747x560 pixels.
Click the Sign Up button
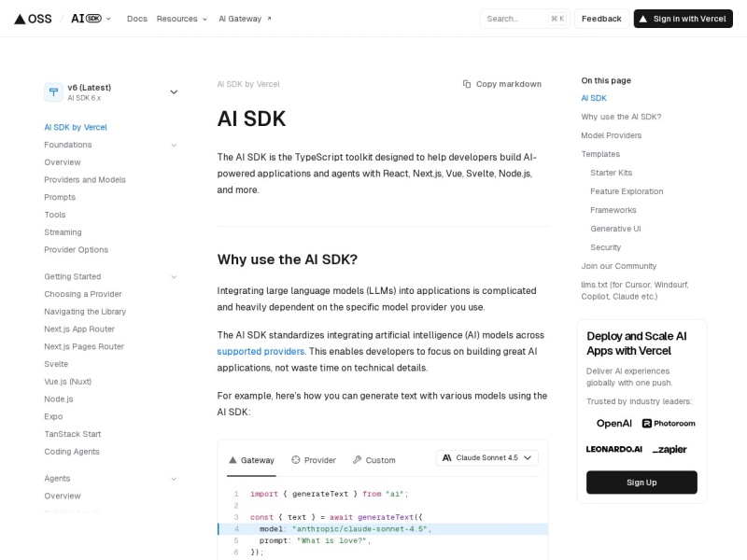[641, 483]
